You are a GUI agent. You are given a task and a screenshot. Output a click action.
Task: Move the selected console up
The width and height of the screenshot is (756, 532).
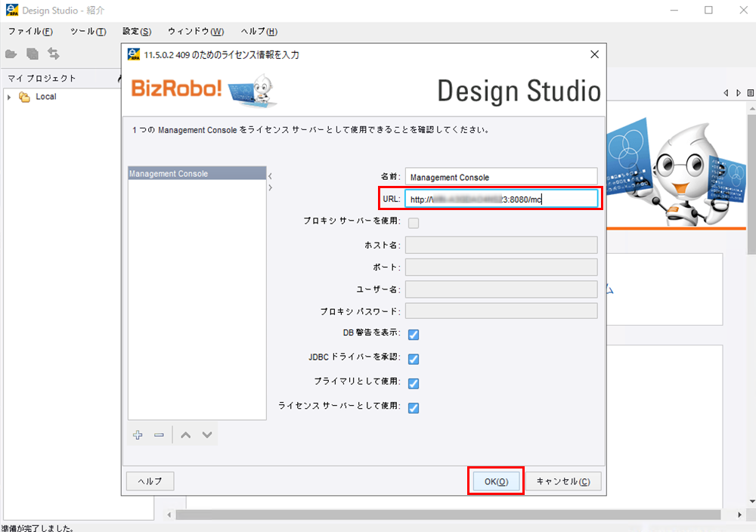coord(186,435)
